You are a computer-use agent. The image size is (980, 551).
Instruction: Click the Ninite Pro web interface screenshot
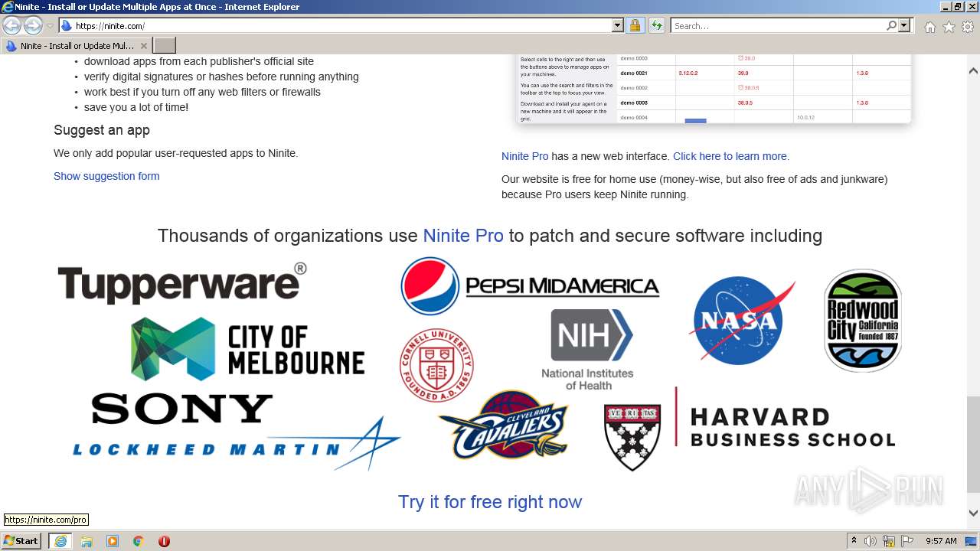(714, 89)
